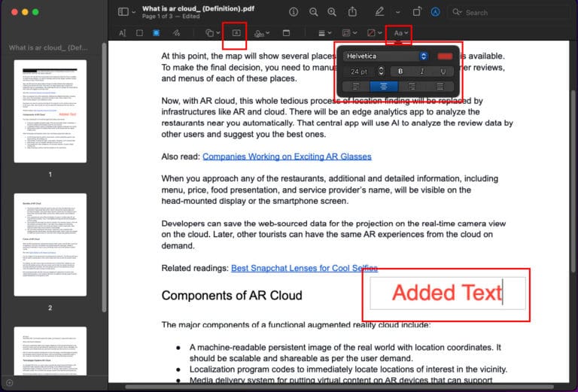Open Companies Working on Exciting AR Glasses link

(287, 156)
